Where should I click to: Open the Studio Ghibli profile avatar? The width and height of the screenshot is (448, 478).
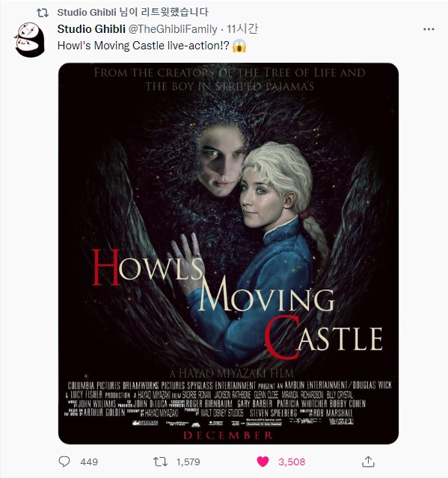tap(30, 40)
